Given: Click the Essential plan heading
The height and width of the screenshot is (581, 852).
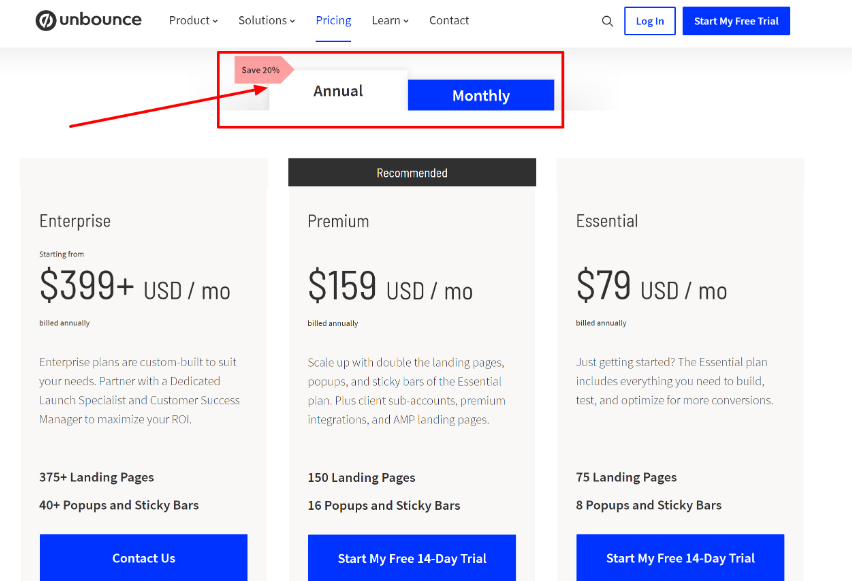Looking at the screenshot, I should [x=607, y=221].
